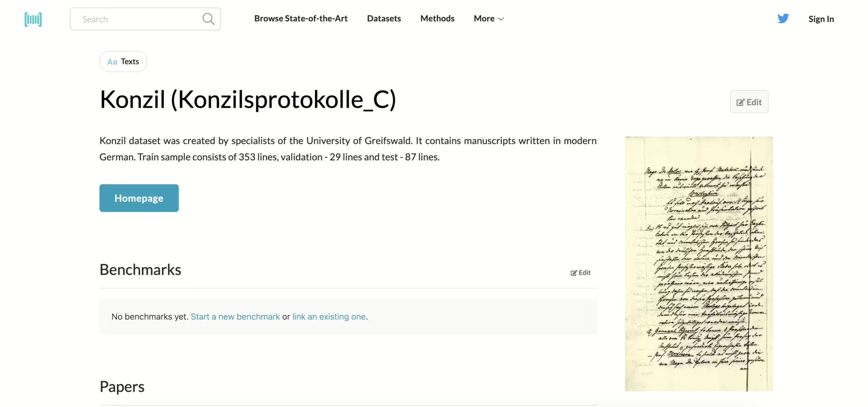Click the Aa icon in the Texts badge
This screenshot has width=868, height=407.
click(112, 61)
